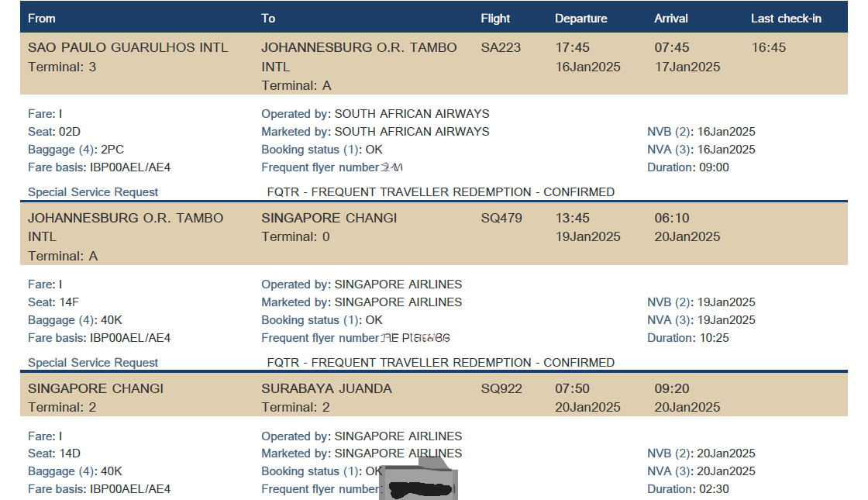Click the SAO PAULO GUARULHOS INTL origin
The width and height of the screenshot is (868, 500).
[128, 48]
